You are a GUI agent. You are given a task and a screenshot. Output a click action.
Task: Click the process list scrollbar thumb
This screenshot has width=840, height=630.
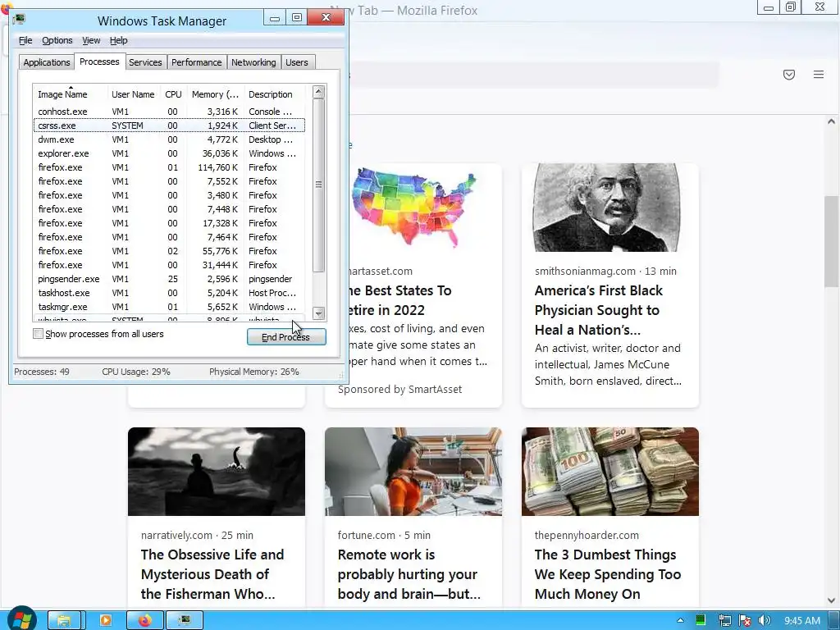(x=318, y=185)
